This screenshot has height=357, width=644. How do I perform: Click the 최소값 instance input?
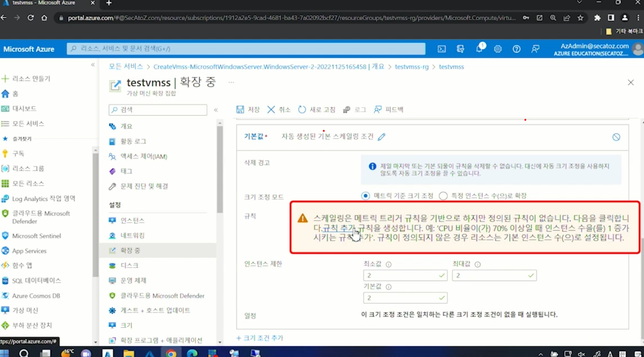[405, 275]
